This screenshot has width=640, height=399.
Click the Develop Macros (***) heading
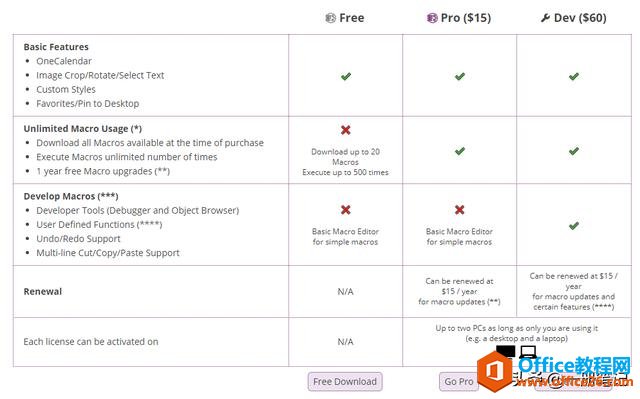point(71,196)
